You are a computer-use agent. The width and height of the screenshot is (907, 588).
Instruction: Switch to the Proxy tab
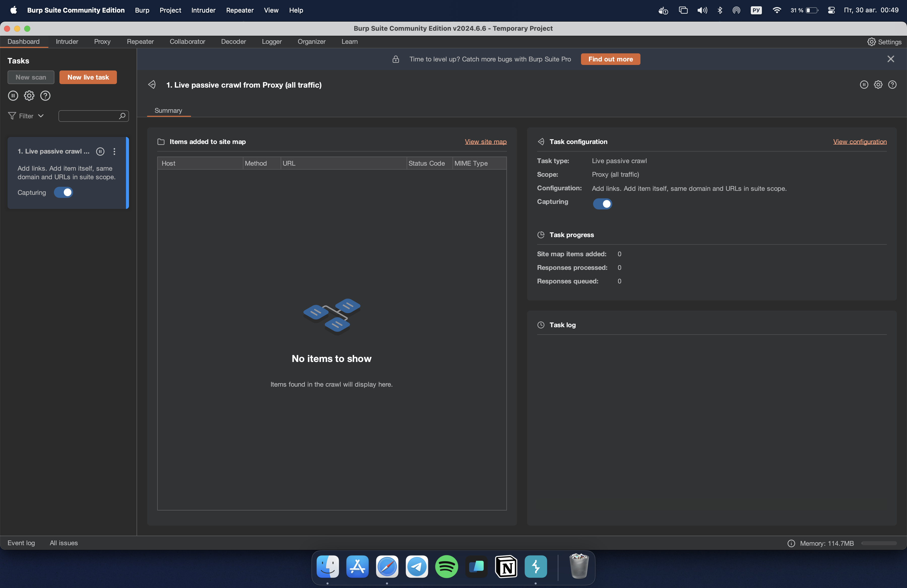click(102, 42)
